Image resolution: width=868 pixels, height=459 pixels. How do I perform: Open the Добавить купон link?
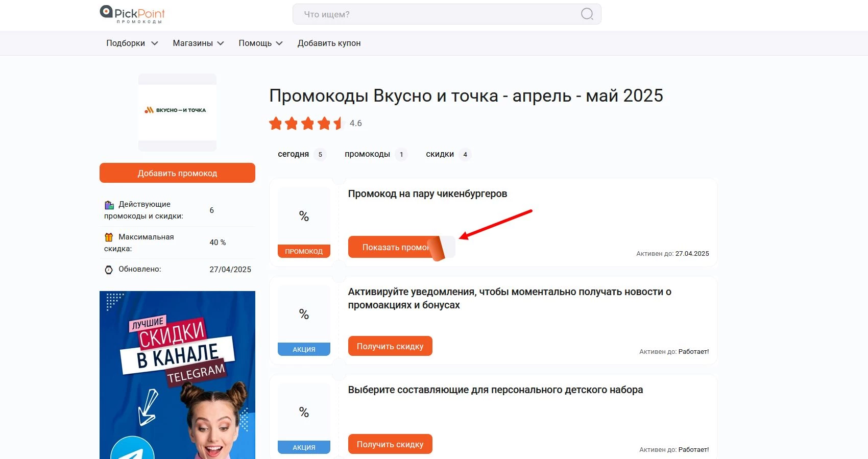click(x=329, y=43)
